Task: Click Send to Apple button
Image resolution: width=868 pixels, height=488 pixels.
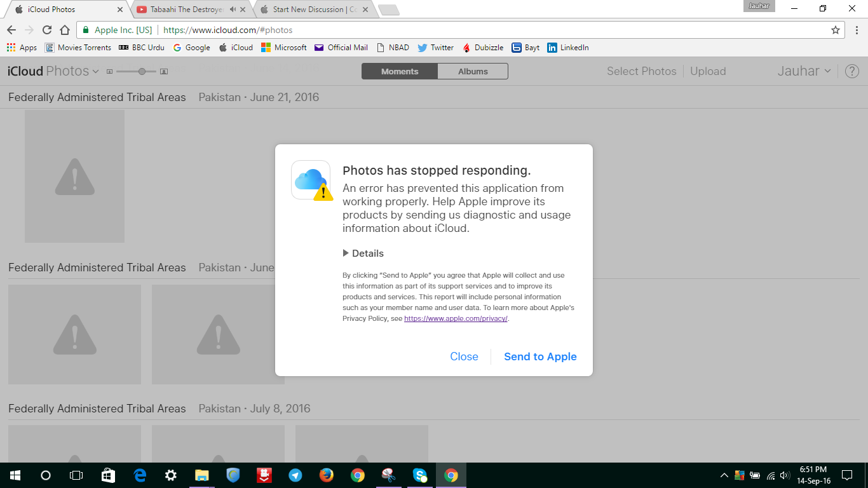Action: pyautogui.click(x=540, y=356)
